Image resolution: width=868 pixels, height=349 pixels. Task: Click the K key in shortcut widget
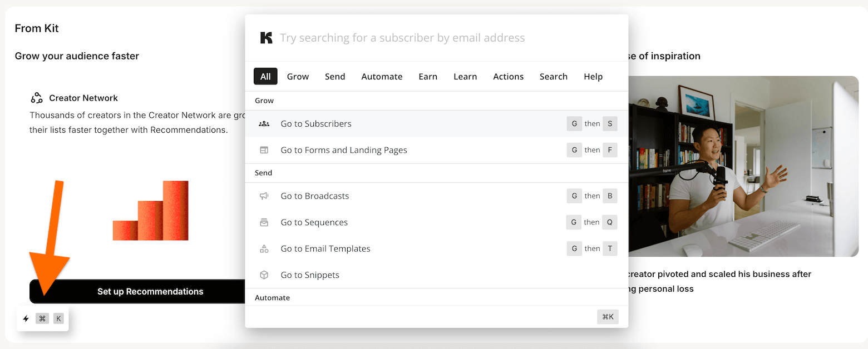[59, 319]
